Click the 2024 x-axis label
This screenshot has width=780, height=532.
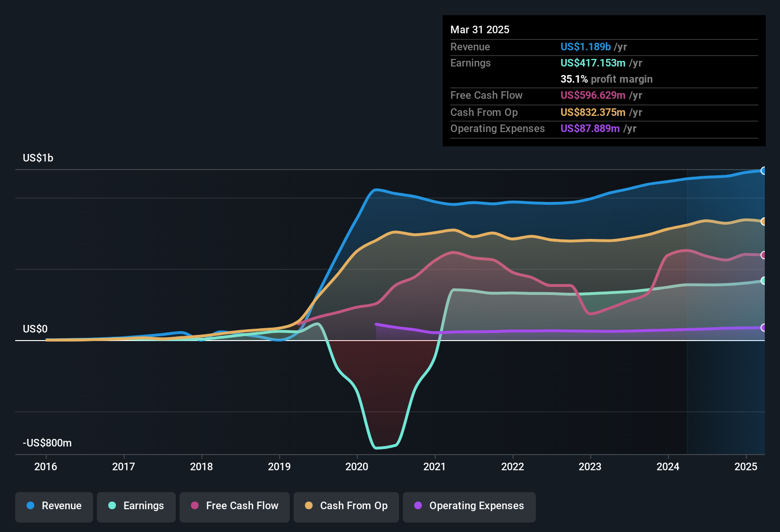coord(668,467)
